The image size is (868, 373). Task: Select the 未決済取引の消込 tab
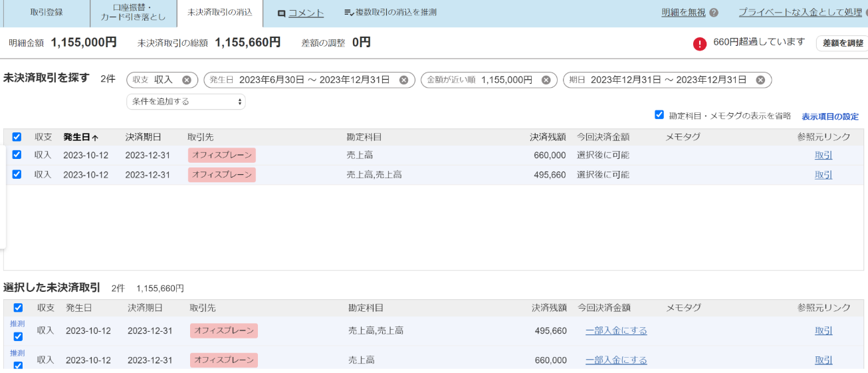pyautogui.click(x=220, y=13)
